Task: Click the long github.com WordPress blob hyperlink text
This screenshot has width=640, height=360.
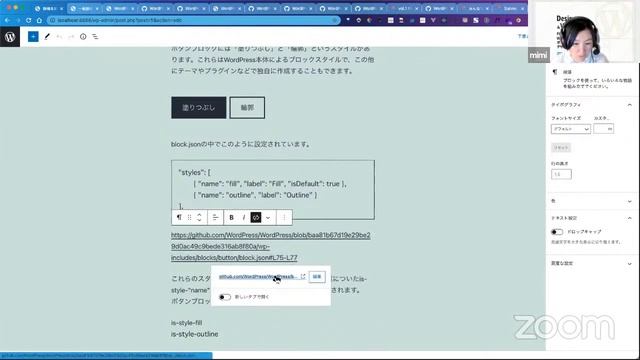Action: point(271,247)
